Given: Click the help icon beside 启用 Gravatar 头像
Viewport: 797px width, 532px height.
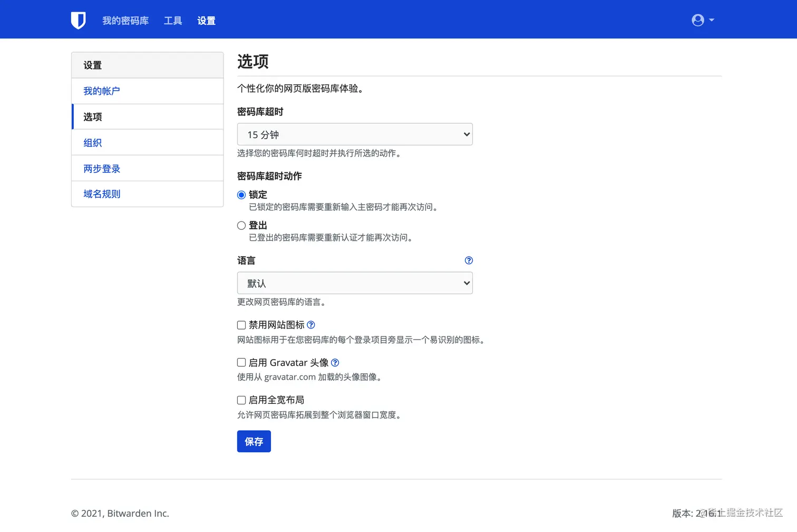Looking at the screenshot, I should (336, 363).
